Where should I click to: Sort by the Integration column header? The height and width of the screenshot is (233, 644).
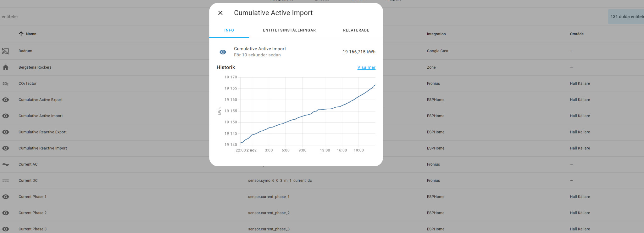click(x=436, y=34)
